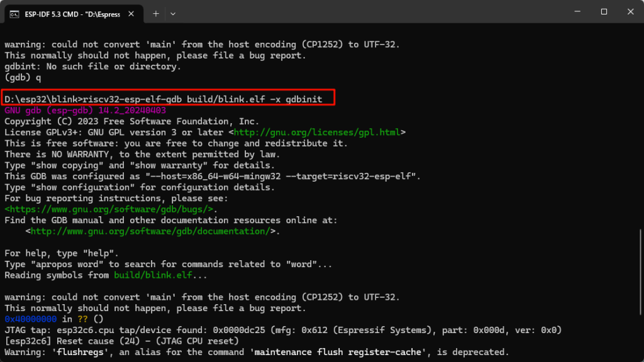Open a new terminal tab with the plus icon
The width and height of the screenshot is (644, 362).
click(155, 13)
